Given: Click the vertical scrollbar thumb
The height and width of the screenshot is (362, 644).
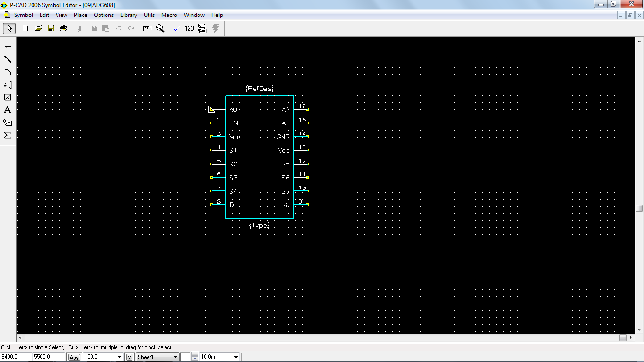Looking at the screenshot, I should (639, 208).
